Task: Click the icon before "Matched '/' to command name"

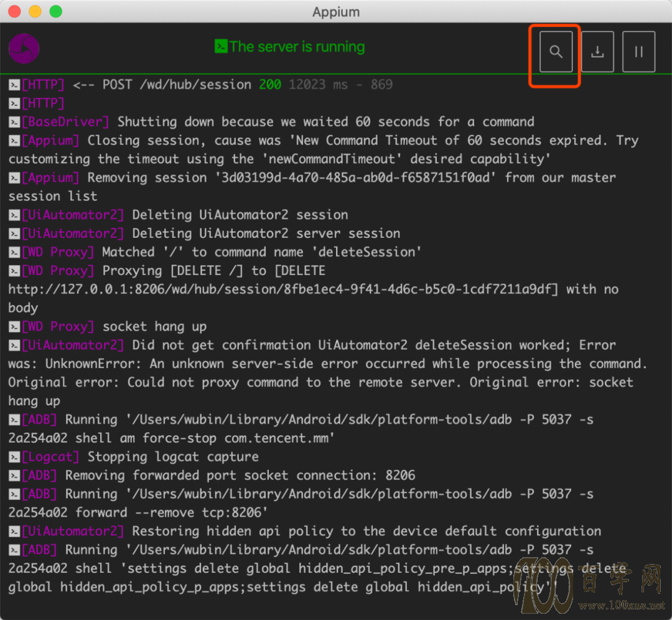Action: 14,253
